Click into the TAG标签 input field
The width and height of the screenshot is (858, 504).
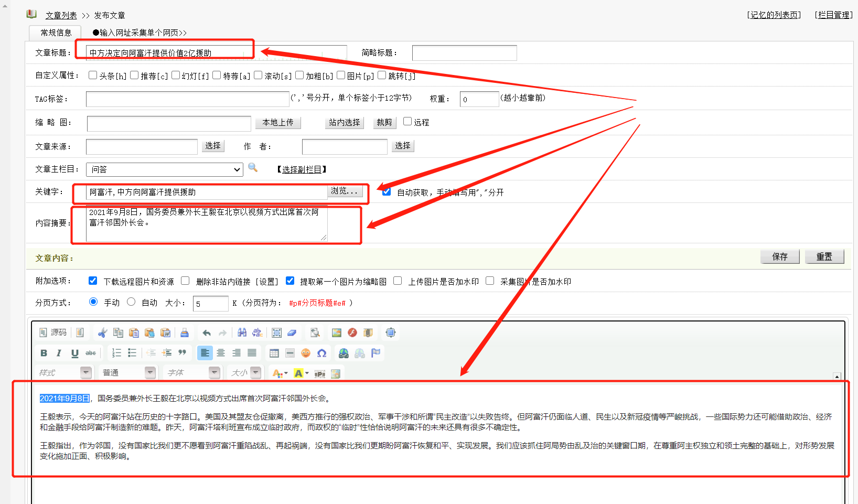[188, 99]
